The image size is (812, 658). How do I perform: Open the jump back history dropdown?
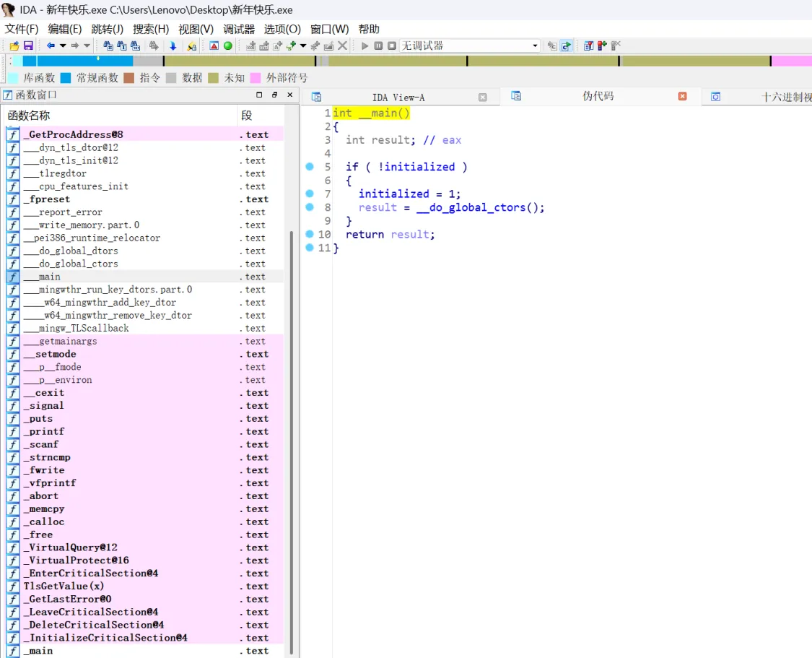click(x=63, y=46)
